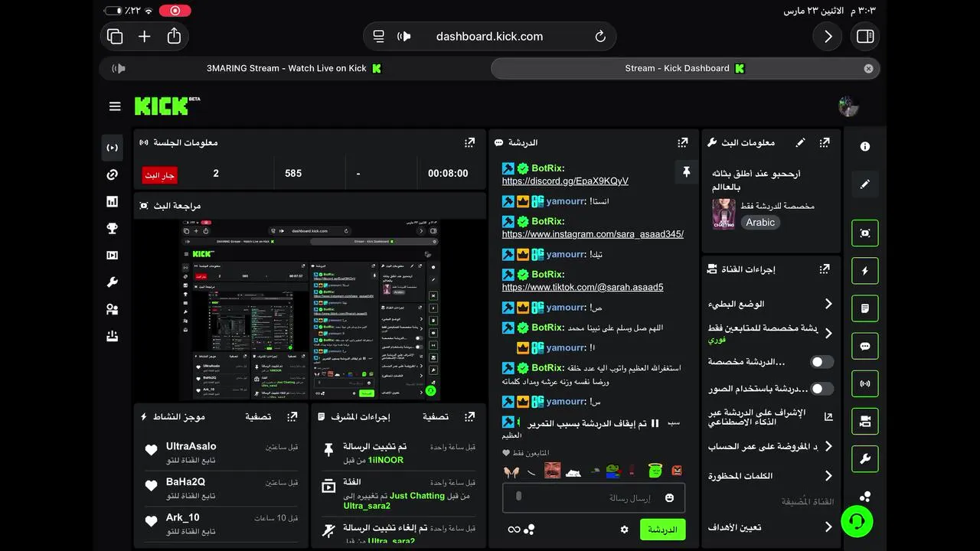This screenshot has height=551, width=980.
Task: Pop out the channel actions panel
Action: click(x=825, y=269)
